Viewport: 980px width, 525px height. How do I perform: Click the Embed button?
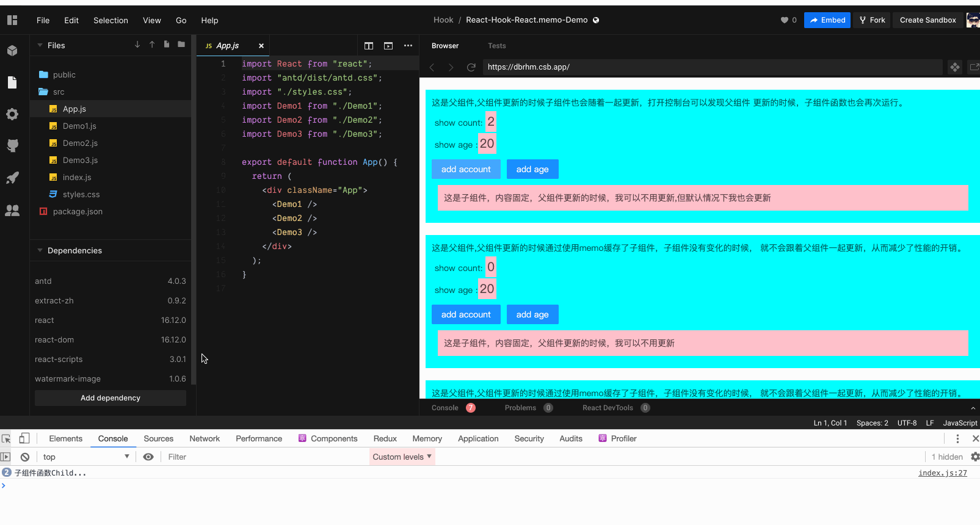pos(827,20)
